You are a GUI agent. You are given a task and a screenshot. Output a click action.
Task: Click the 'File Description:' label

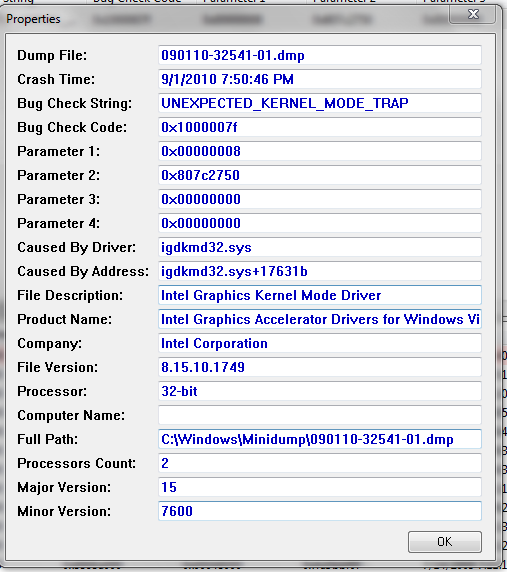tap(70, 295)
